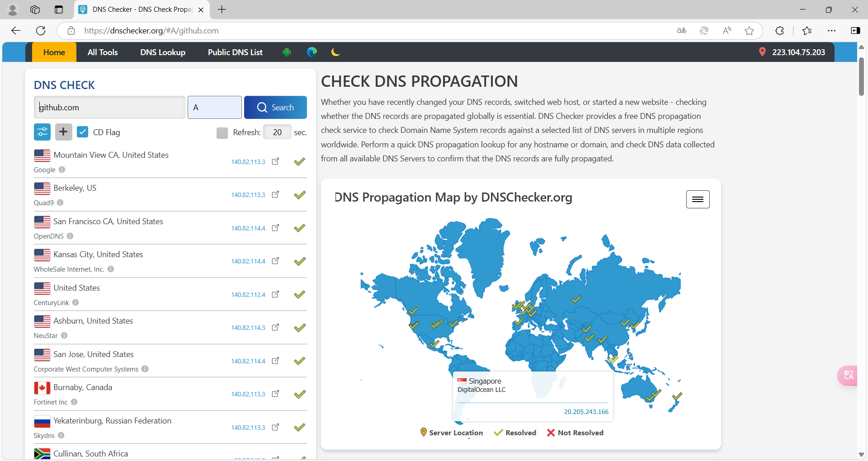Show info icon next to Skydns
Viewport: 868px width, 461px height.
click(61, 435)
